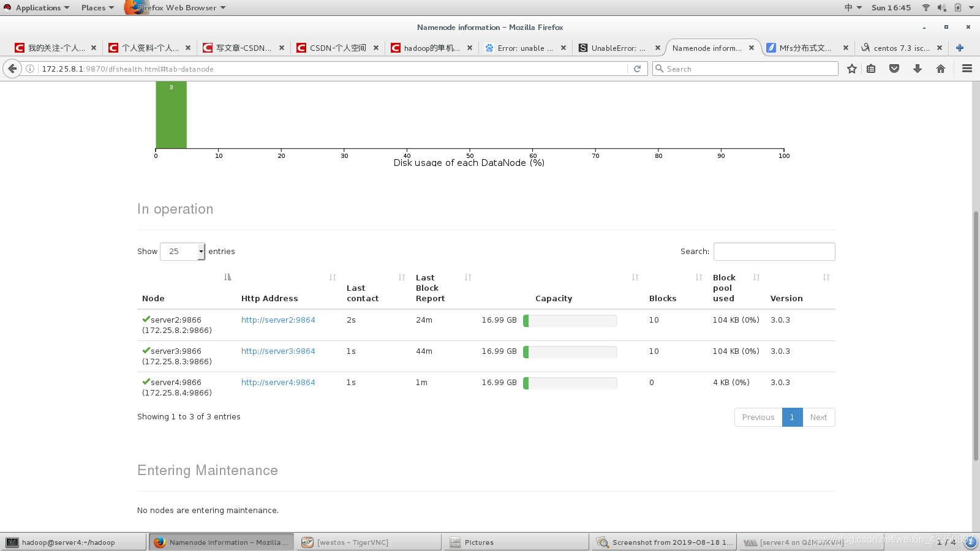Open the http://server4:9864 link
Screen dimensions: 980x551
(x=278, y=383)
